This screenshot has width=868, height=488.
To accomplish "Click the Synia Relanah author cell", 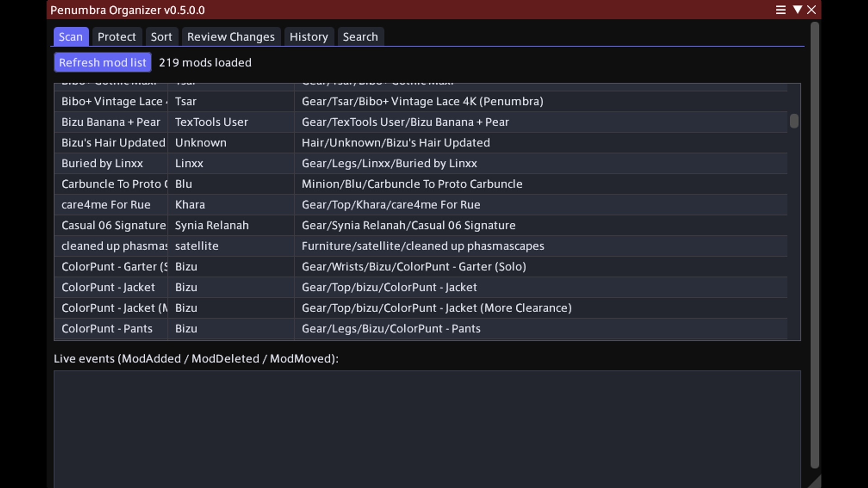I will tap(212, 225).
